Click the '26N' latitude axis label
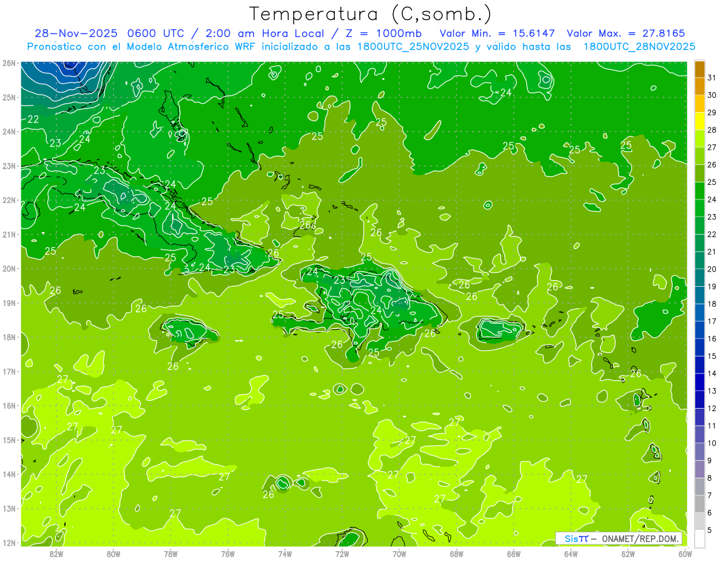 click(9, 63)
